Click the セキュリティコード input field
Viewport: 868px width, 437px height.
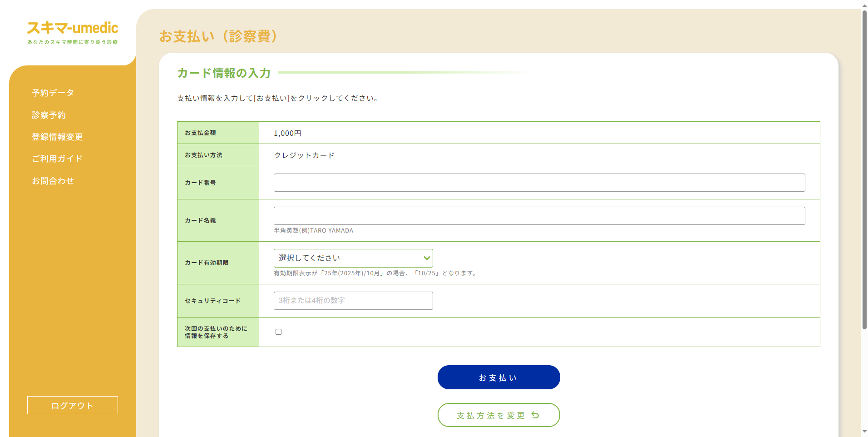[x=353, y=300]
